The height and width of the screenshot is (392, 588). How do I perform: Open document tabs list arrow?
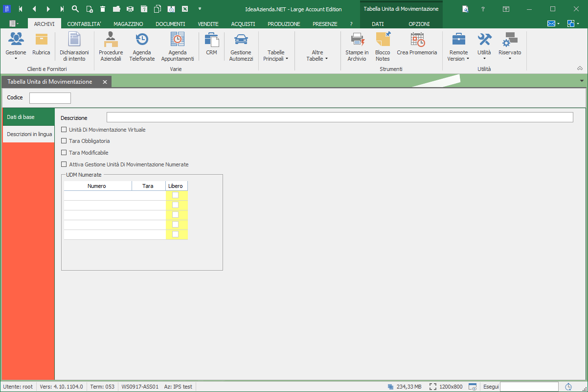click(582, 81)
